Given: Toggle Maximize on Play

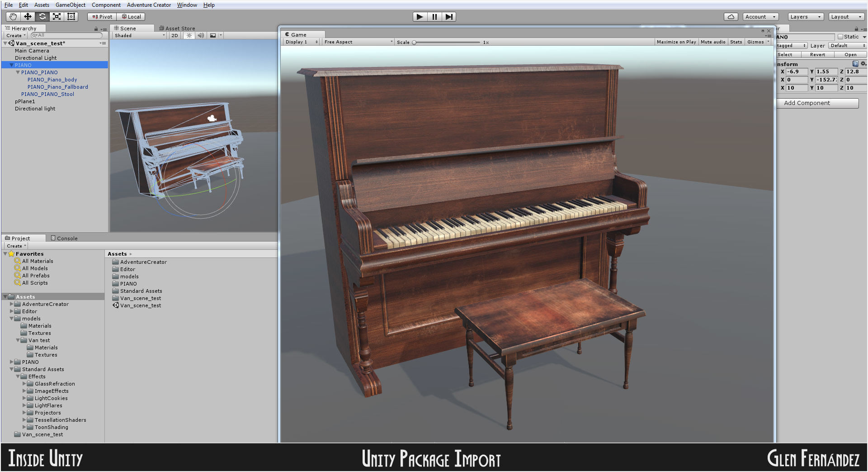Looking at the screenshot, I should [676, 42].
